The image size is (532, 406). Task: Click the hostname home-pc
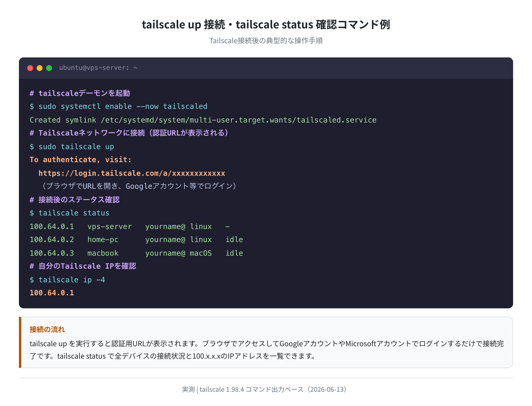coord(103,240)
